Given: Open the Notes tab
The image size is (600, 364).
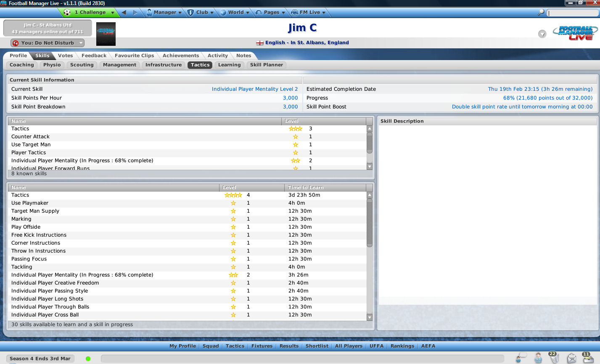Looking at the screenshot, I should pos(243,55).
